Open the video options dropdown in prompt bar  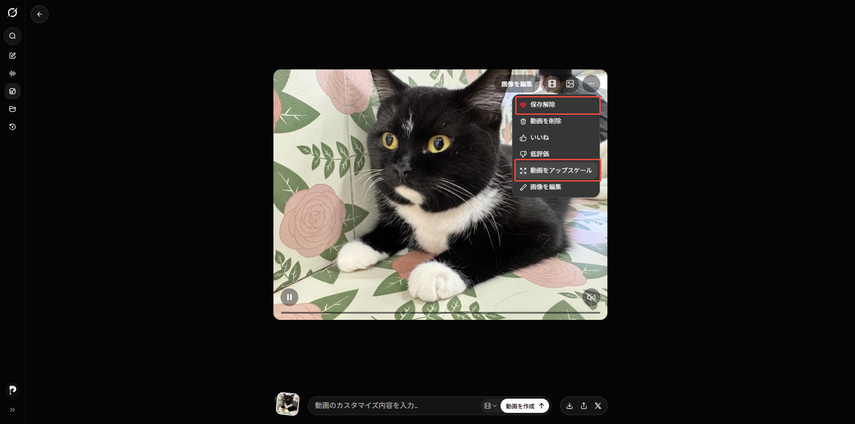[x=490, y=406]
